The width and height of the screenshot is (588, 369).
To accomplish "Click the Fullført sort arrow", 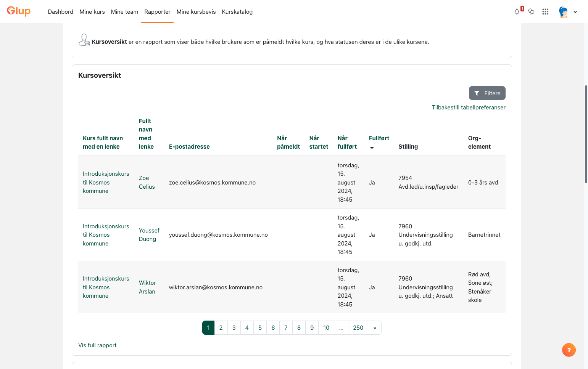I will tap(372, 148).
